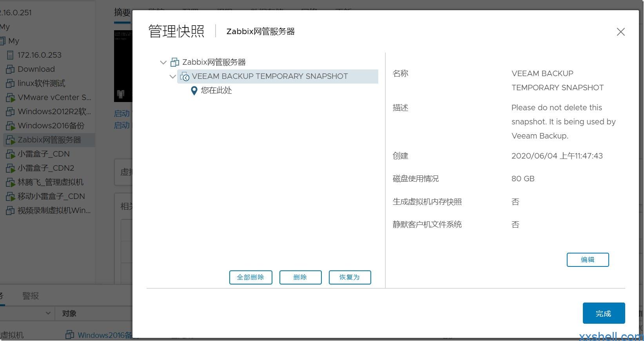Click the VM icon before Windows2016备... task link
Screen dimensions: 644x341
(x=70, y=335)
